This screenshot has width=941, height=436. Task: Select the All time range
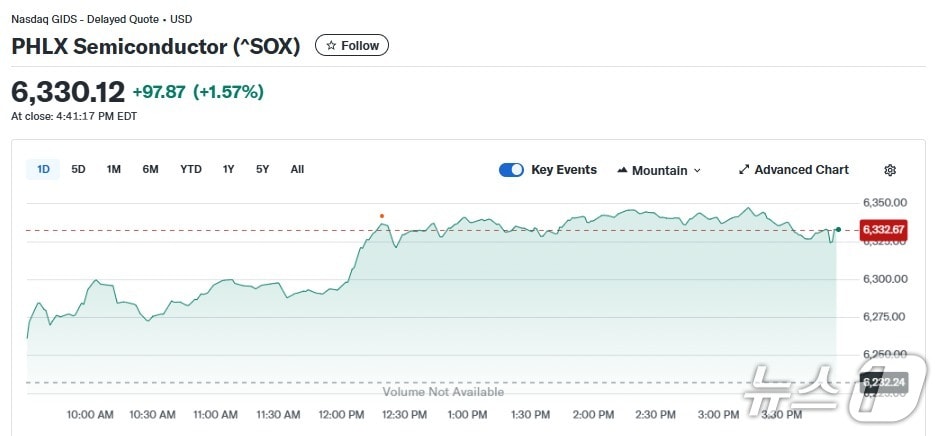click(x=297, y=169)
